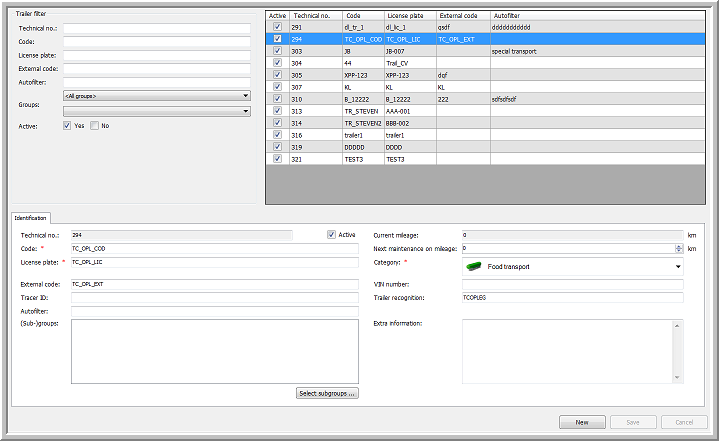Click the Select subgroups button
This screenshot has height=441, width=719.
coord(327,393)
